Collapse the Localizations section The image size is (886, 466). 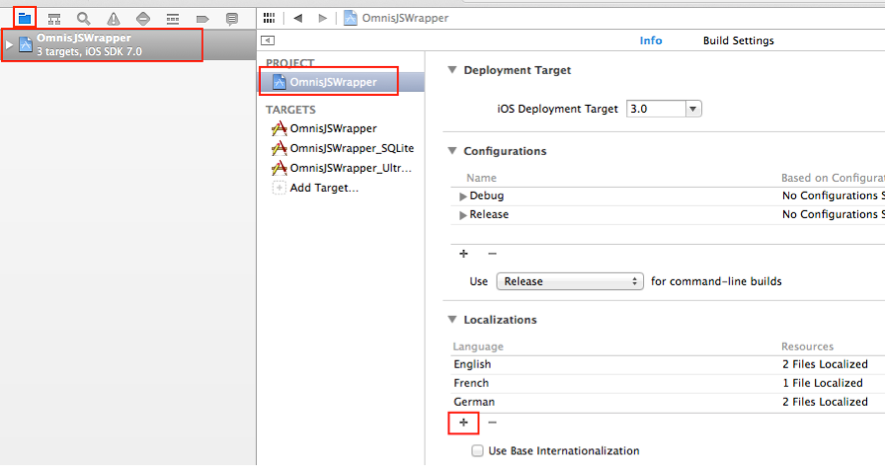(x=452, y=320)
